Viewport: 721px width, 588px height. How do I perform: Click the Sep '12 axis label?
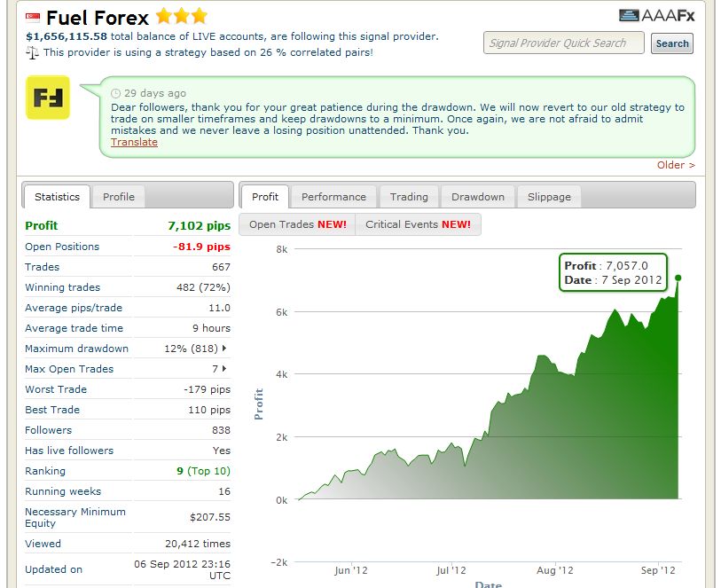658,570
